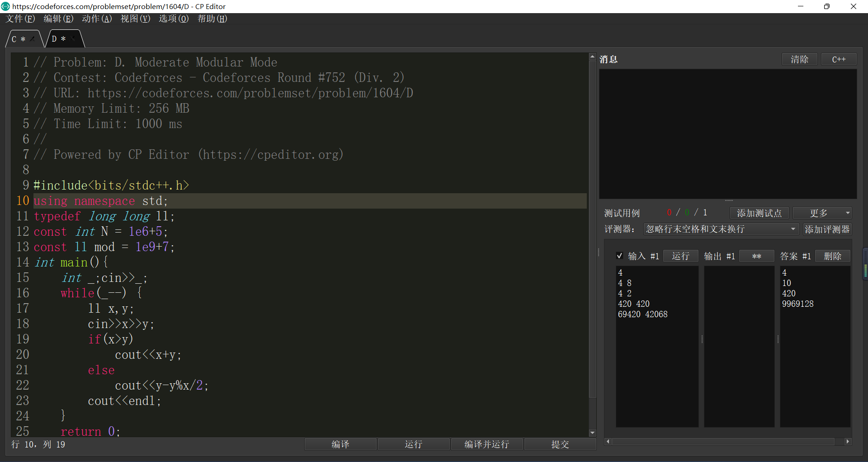Open the C++ language selector
The image size is (868, 462).
point(839,59)
